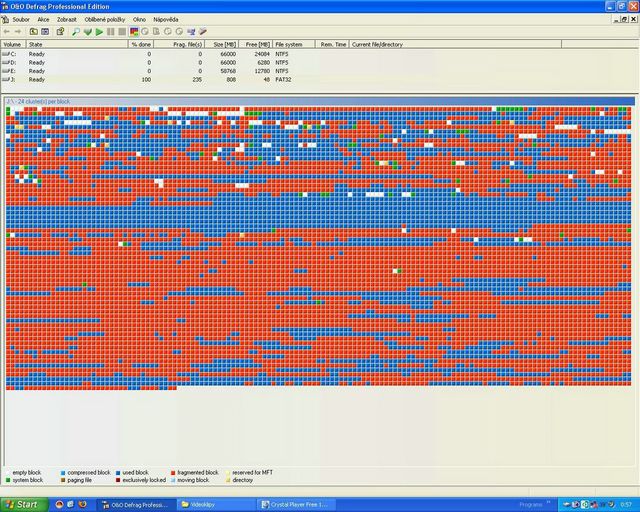Click the moving block legend swatch
The image size is (640, 512).
pyautogui.click(x=173, y=481)
